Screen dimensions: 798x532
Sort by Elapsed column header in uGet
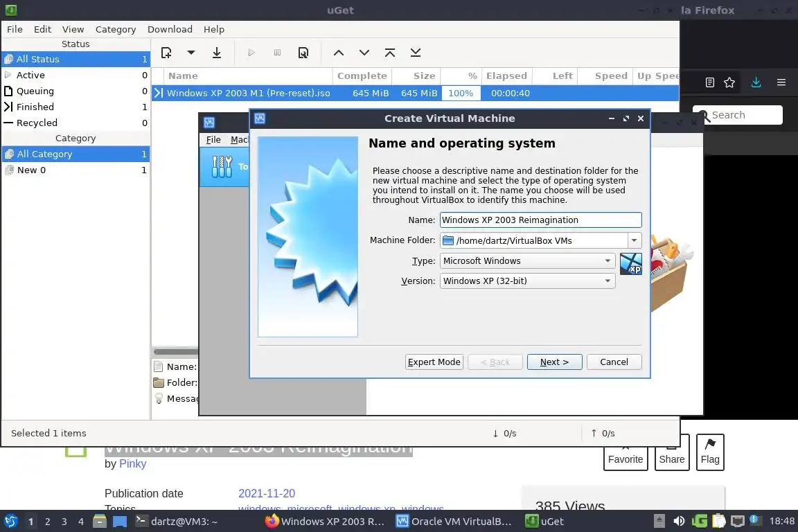point(507,76)
